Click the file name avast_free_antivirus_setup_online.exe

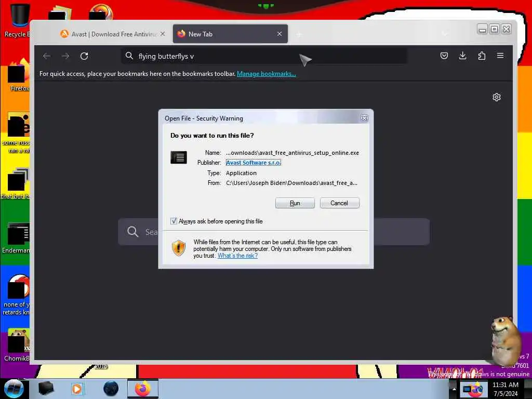pyautogui.click(x=292, y=153)
